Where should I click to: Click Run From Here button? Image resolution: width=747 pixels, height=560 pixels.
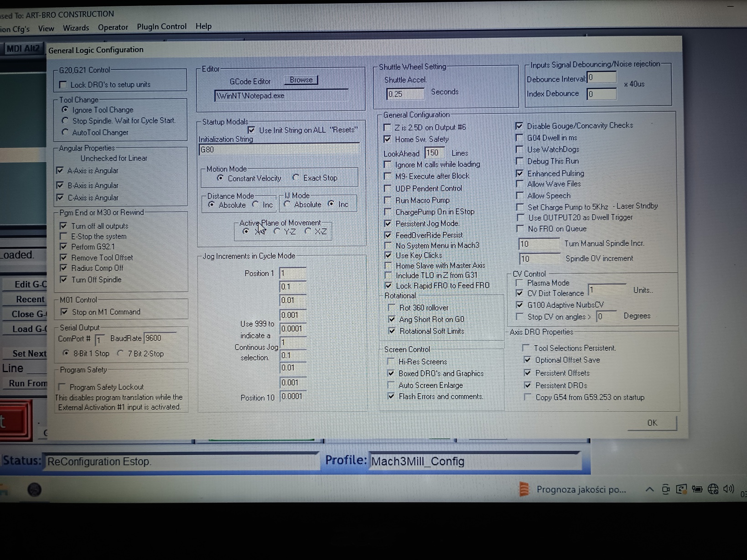pos(25,383)
